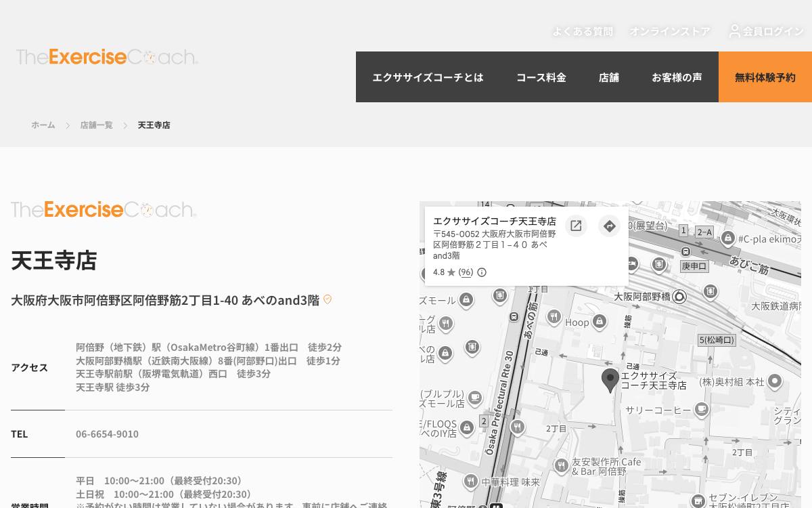Open エクササイズコーチとは menu item
Viewport: 812px width, 508px height.
(x=428, y=77)
